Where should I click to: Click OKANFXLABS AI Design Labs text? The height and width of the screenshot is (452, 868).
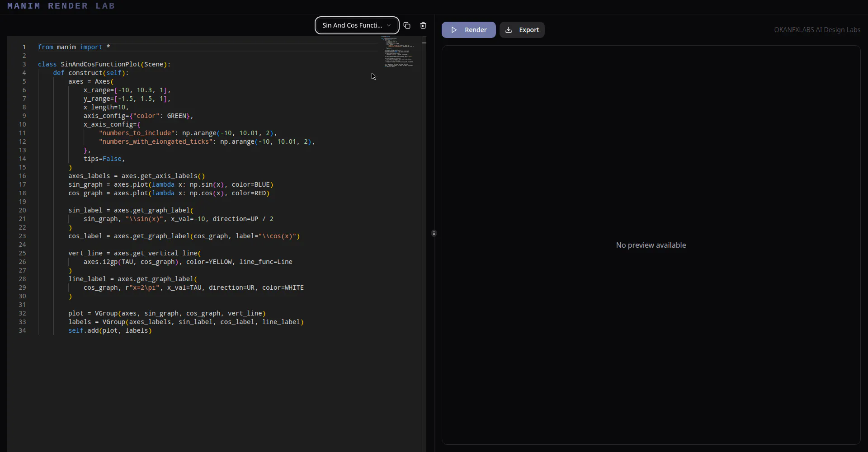(x=817, y=30)
